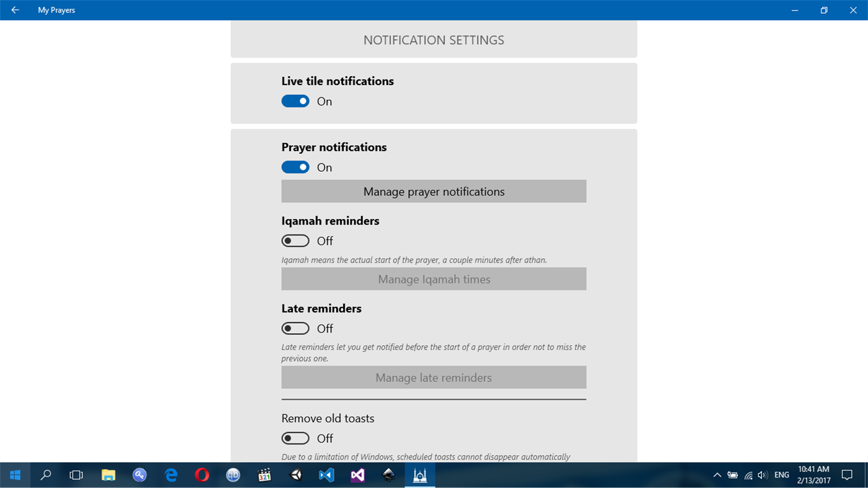This screenshot has width=868, height=488.
Task: Click the Manage Iqamah times button
Action: (434, 279)
